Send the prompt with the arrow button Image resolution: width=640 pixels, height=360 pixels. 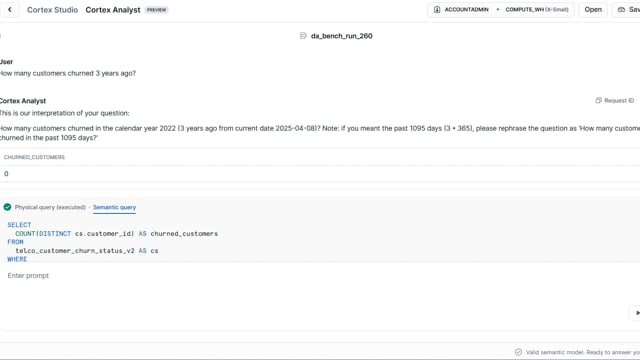pyautogui.click(x=636, y=313)
